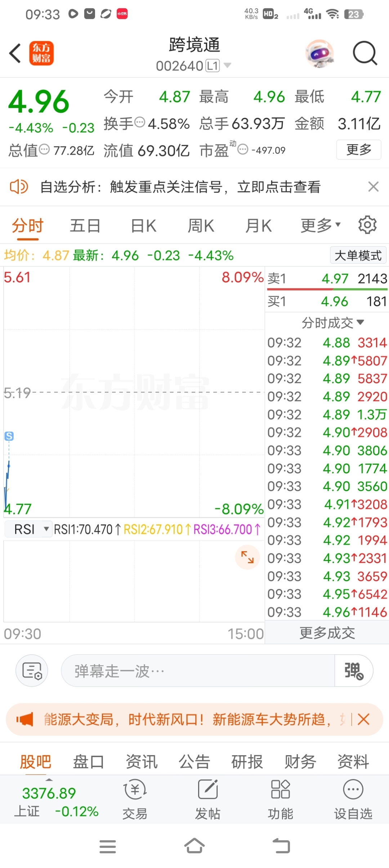Switch to the 资料 tab

pos(353,762)
